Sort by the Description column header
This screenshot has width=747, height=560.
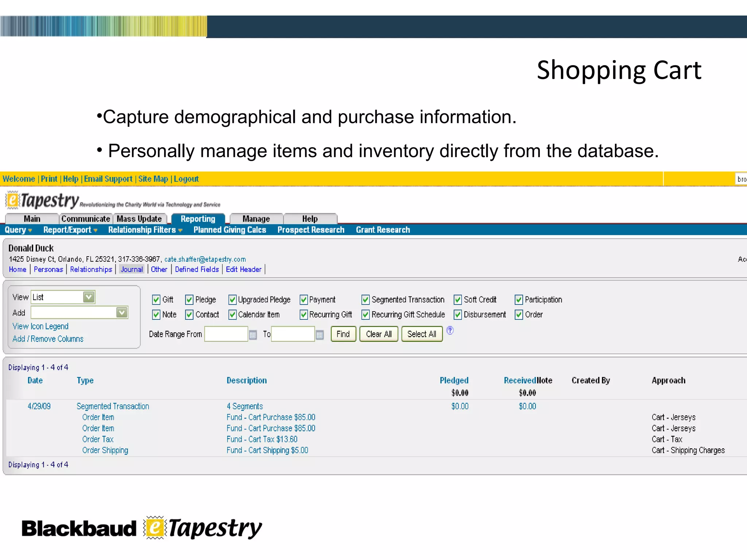[x=247, y=381]
